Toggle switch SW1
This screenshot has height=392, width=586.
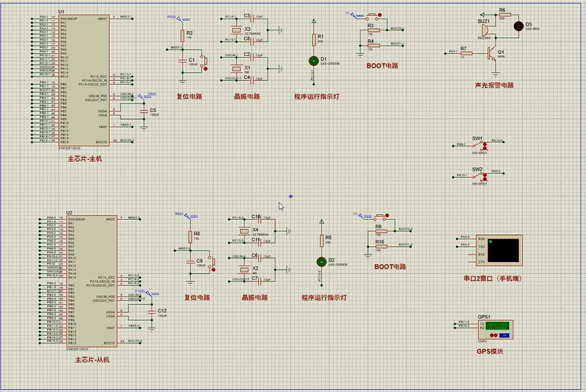point(478,145)
